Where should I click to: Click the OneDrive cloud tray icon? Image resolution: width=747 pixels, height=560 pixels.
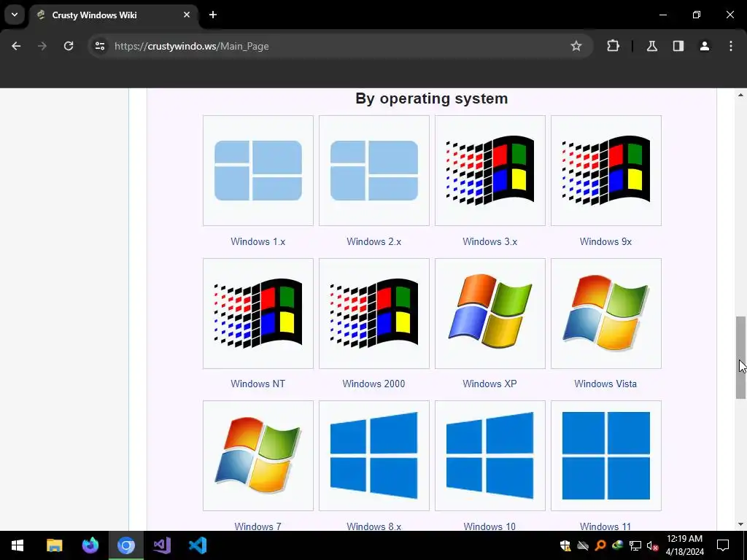pos(583,545)
